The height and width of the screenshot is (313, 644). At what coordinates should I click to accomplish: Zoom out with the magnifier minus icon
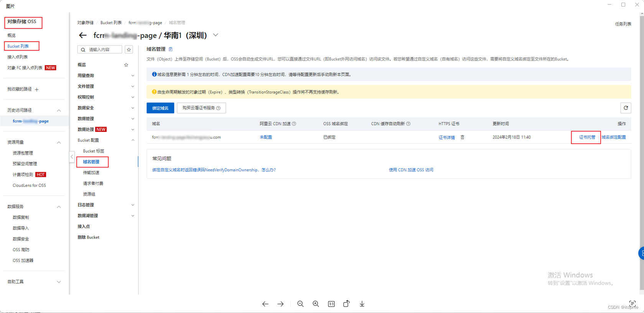click(x=301, y=304)
